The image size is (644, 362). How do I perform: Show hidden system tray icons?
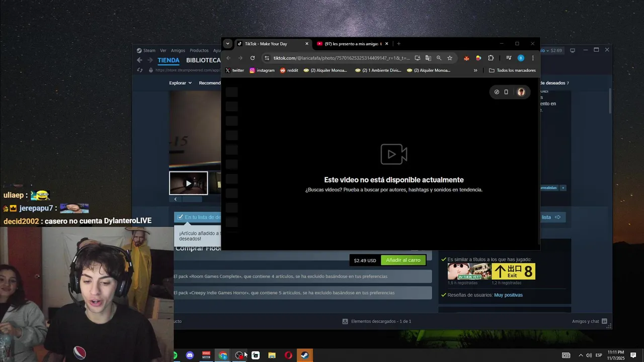581,355
